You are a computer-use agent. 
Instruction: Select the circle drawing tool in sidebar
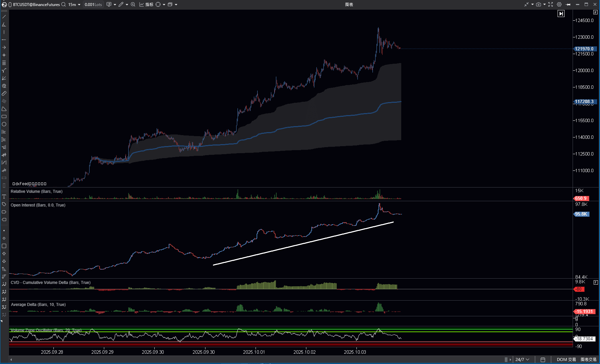click(4, 124)
